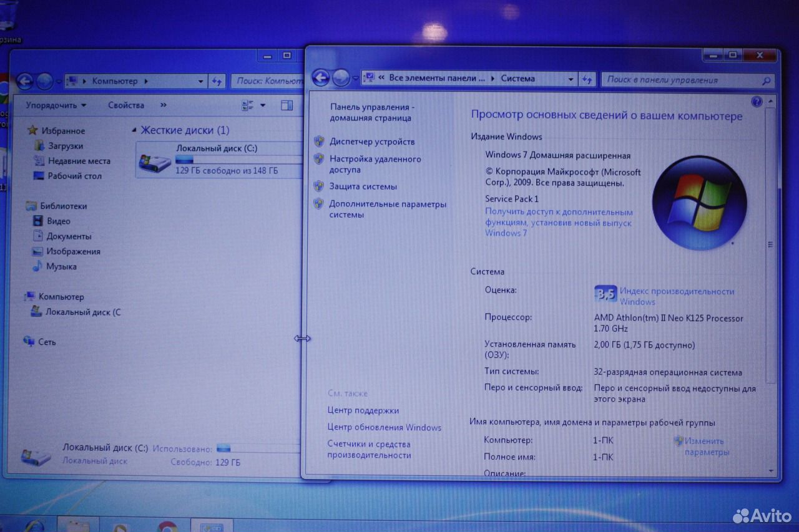Image resolution: width=799 pixels, height=532 pixels.
Task: Open Диспетчер устройств link
Action: pos(372,142)
